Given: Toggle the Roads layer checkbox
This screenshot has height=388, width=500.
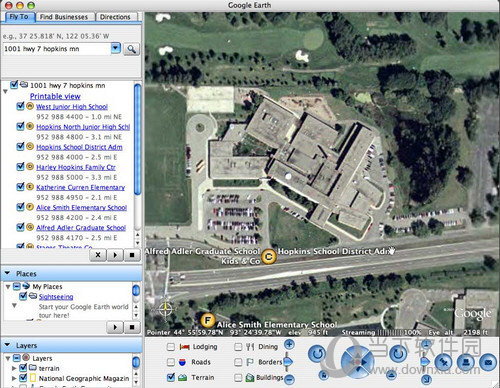Looking at the screenshot, I should 171,362.
